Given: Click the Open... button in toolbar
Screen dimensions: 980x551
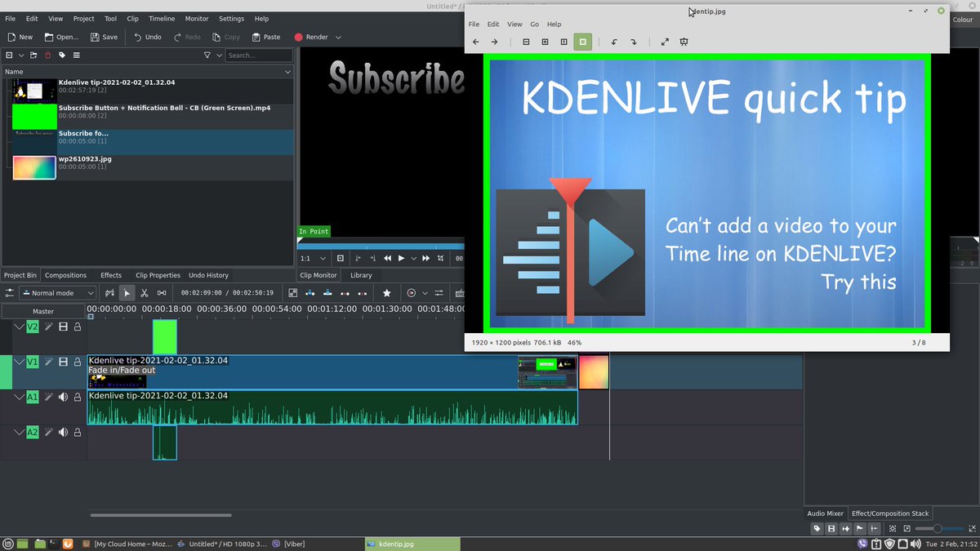Looking at the screenshot, I should point(61,37).
